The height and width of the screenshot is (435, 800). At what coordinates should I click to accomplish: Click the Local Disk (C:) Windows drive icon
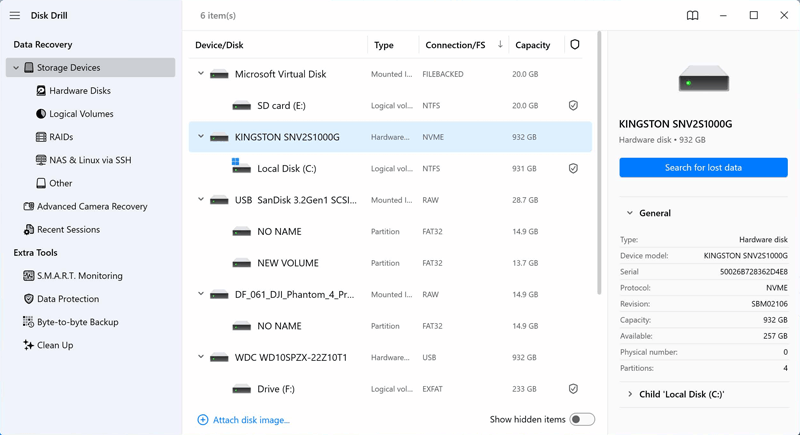(x=241, y=166)
